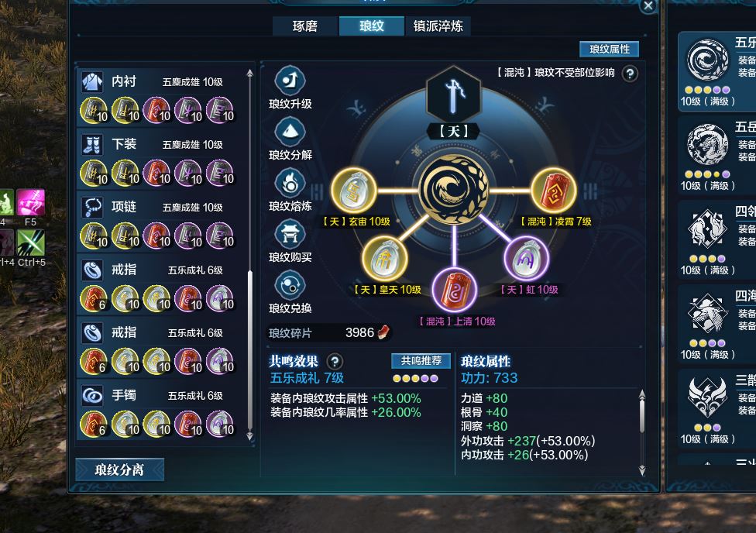The image size is (756, 533).
Task: Select the 【天】玄宙 10级 rune slot
Action: click(355, 191)
